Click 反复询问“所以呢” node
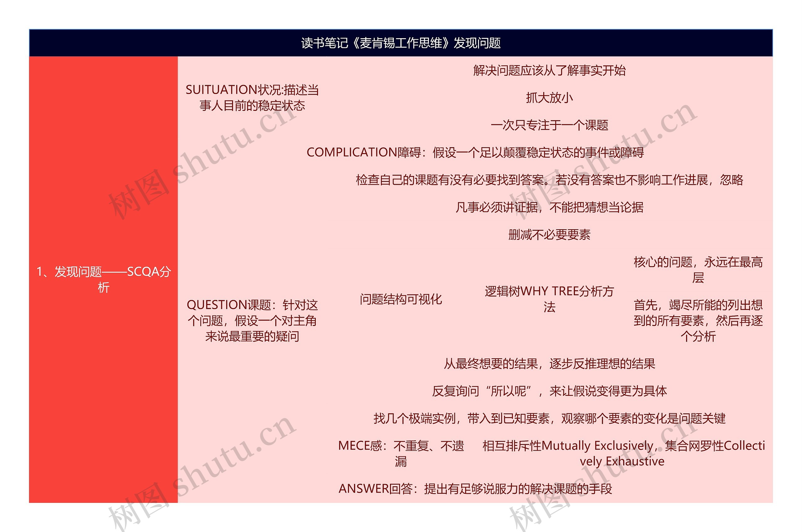This screenshot has height=532, width=802. pyautogui.click(x=549, y=391)
